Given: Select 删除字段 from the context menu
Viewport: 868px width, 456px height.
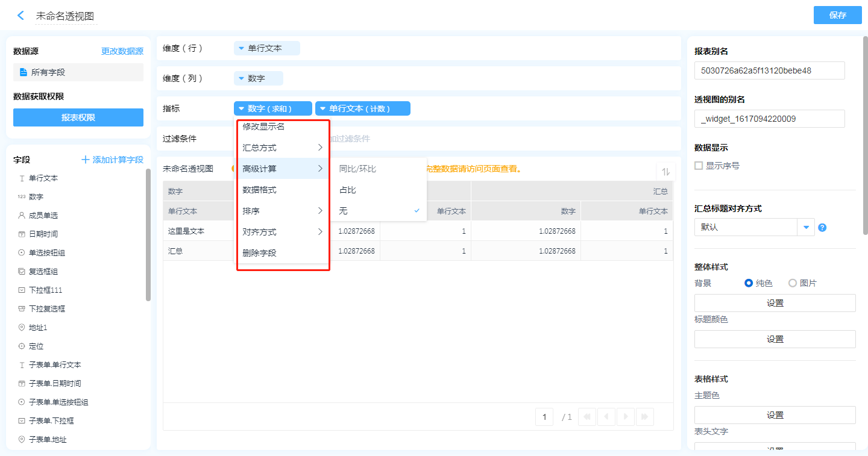Looking at the screenshot, I should [260, 253].
